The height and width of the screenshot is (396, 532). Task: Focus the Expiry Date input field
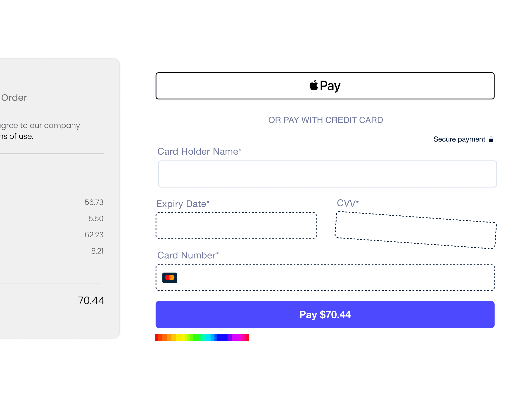click(x=236, y=226)
